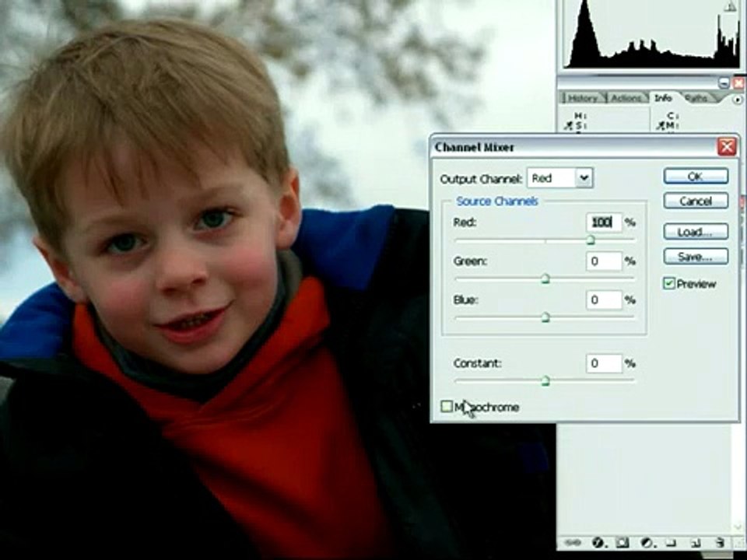Click the Red source channel slider handle
The image size is (747, 560).
(591, 240)
